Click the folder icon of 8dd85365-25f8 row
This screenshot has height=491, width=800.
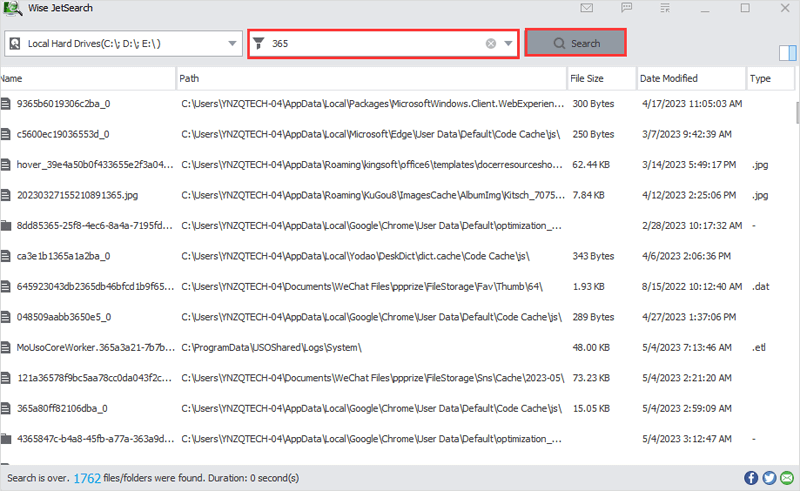pos(6,226)
